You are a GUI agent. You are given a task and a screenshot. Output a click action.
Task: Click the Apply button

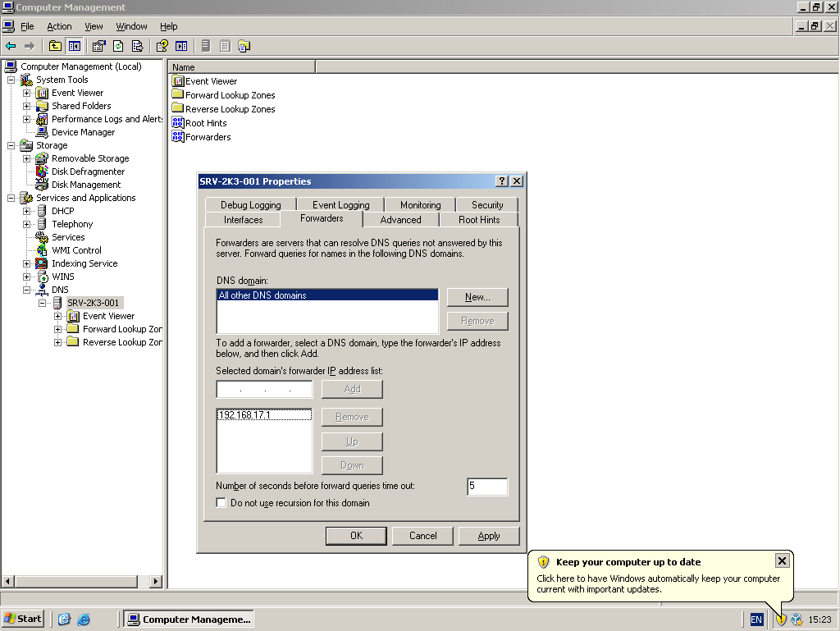489,536
